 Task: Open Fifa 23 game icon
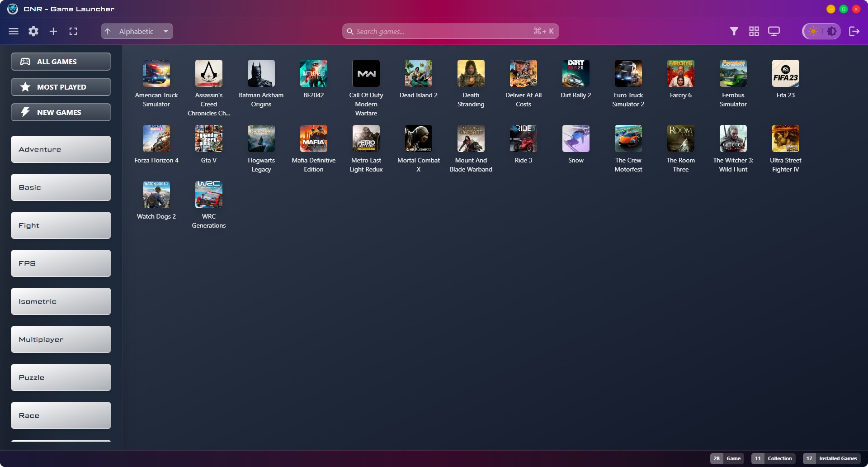click(x=786, y=73)
